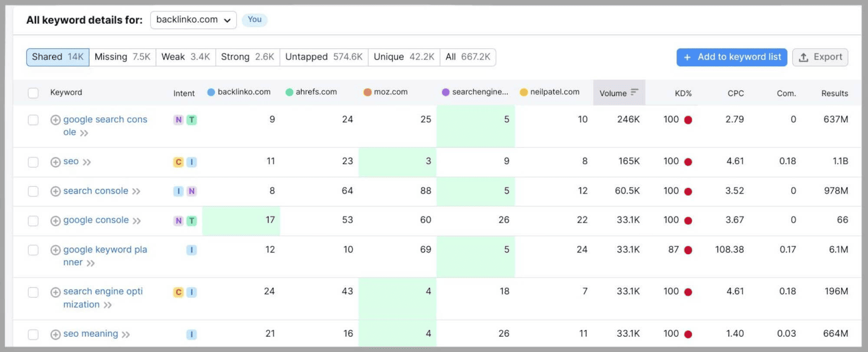This screenshot has width=868, height=352.
Task: Click the plus icon beside 'seo meaning'
Action: 55,334
